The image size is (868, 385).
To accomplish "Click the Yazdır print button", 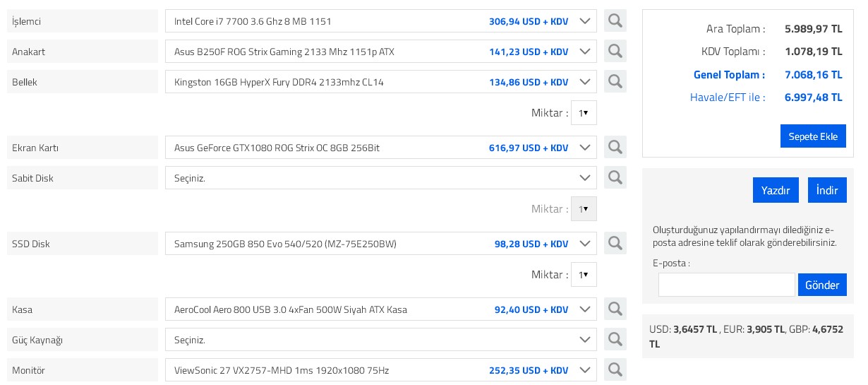I will (x=776, y=191).
